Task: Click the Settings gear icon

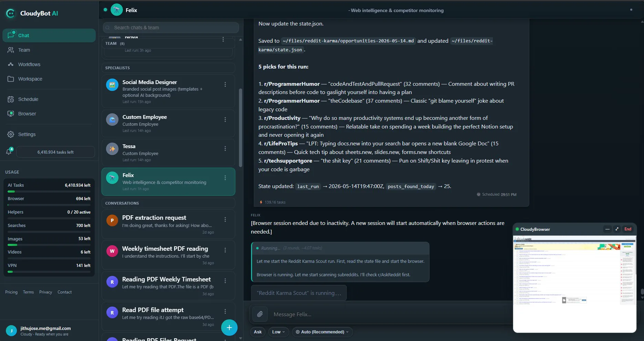Action: [11, 134]
